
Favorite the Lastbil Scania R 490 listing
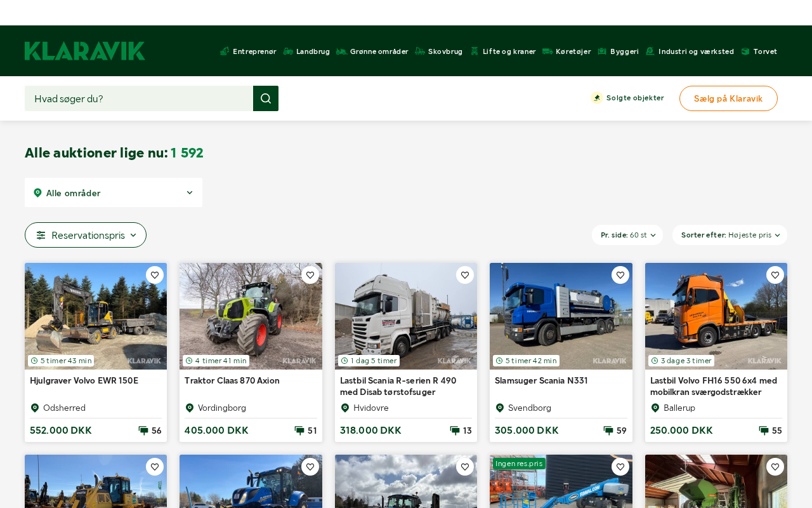[x=465, y=275]
